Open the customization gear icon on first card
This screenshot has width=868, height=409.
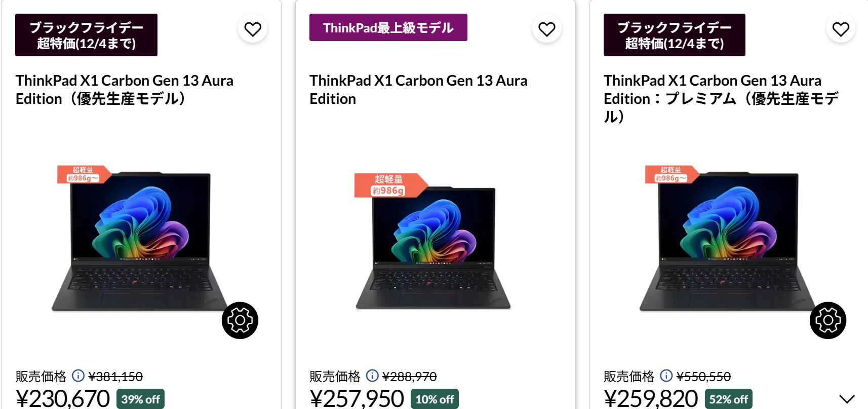[241, 320]
